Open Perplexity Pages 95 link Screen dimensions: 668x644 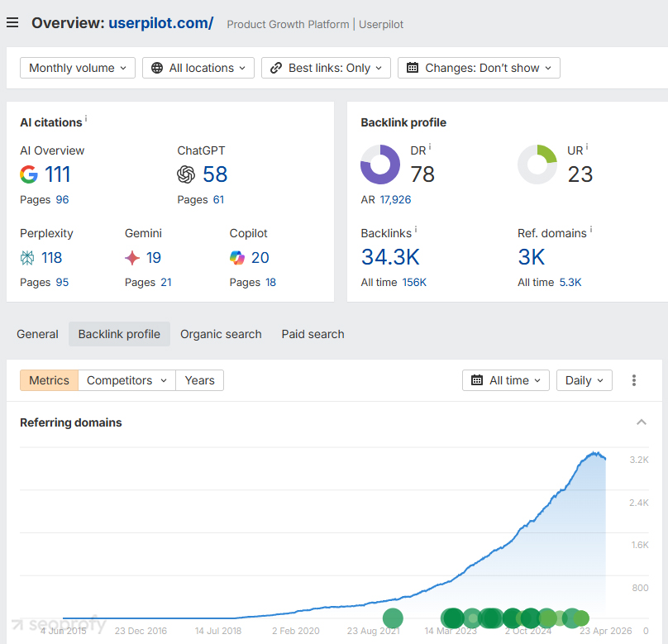[x=62, y=282]
